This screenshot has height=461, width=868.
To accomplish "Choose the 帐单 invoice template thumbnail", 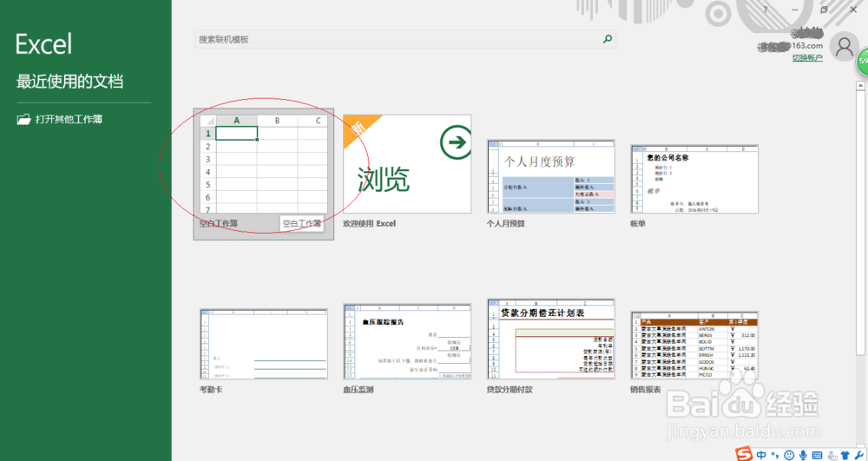I will tap(694, 179).
